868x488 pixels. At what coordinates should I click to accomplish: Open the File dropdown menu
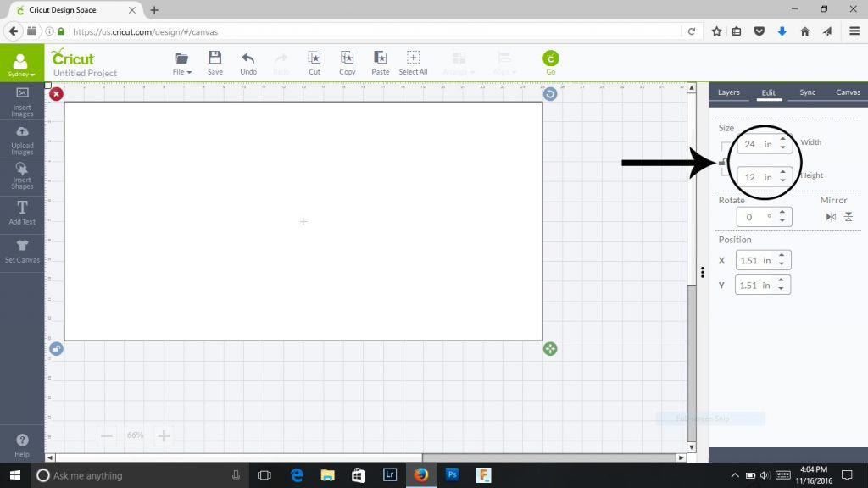point(182,62)
